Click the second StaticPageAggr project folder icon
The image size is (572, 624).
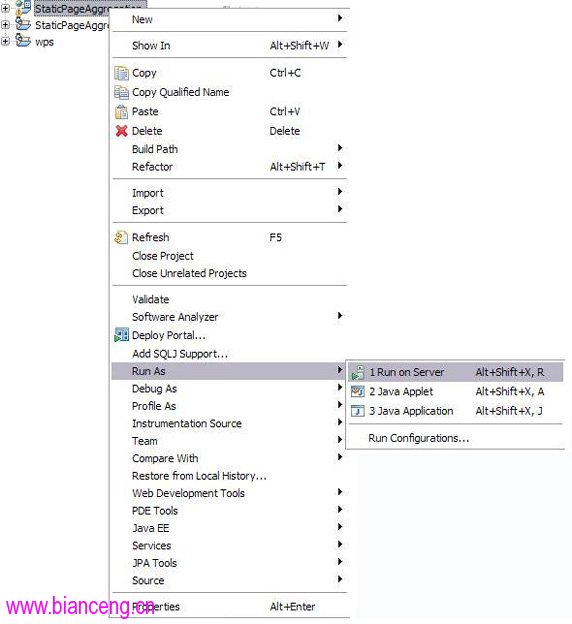tap(23, 24)
